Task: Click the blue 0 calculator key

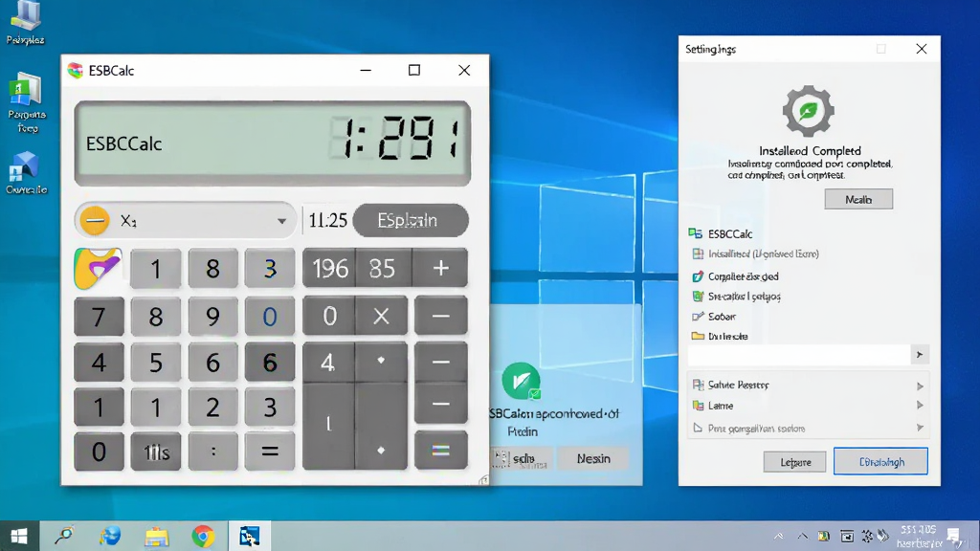Action: 269,316
